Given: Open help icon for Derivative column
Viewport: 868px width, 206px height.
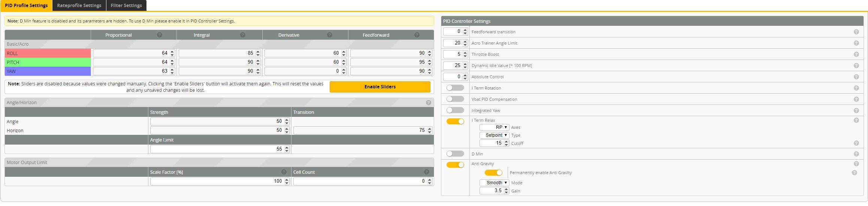Looking at the screenshot, I should (x=330, y=35).
